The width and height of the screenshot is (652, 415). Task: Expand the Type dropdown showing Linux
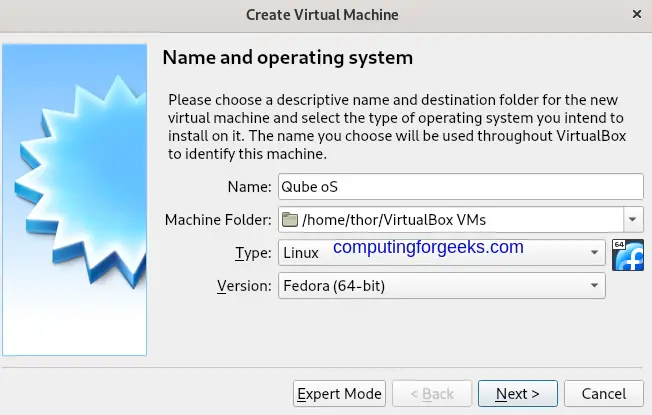(x=442, y=252)
